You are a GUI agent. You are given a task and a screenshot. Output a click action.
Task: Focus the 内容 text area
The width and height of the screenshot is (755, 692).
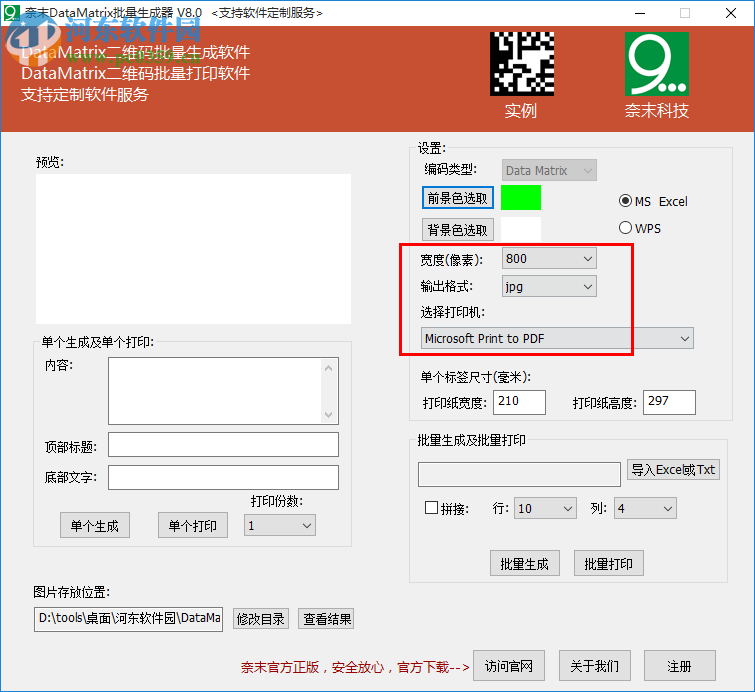click(x=223, y=391)
